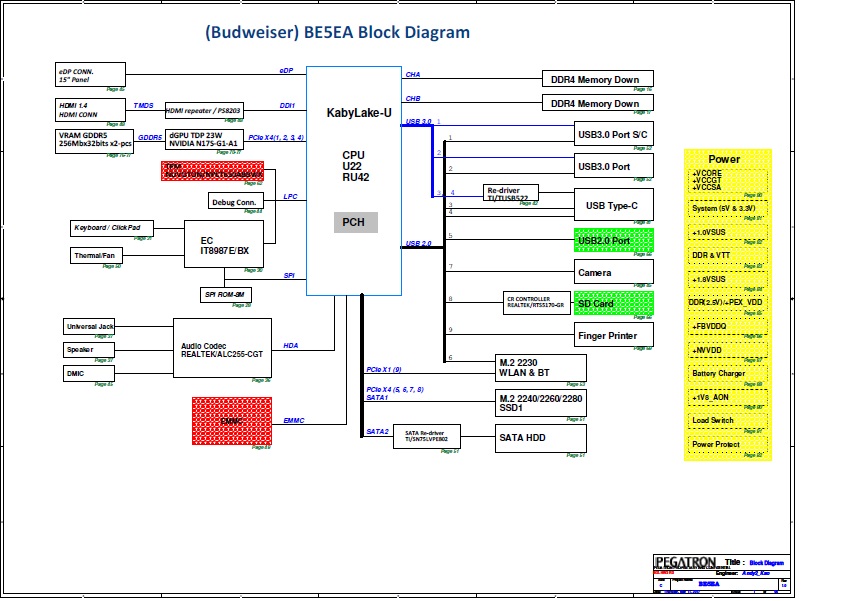This screenshot has height=601, width=851.
Task: Select the CPU U22 RU42 text
Action: click(x=355, y=166)
